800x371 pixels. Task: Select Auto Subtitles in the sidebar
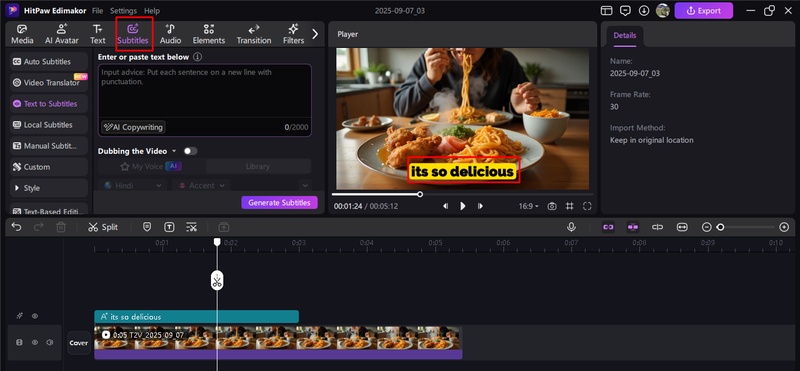click(49, 62)
